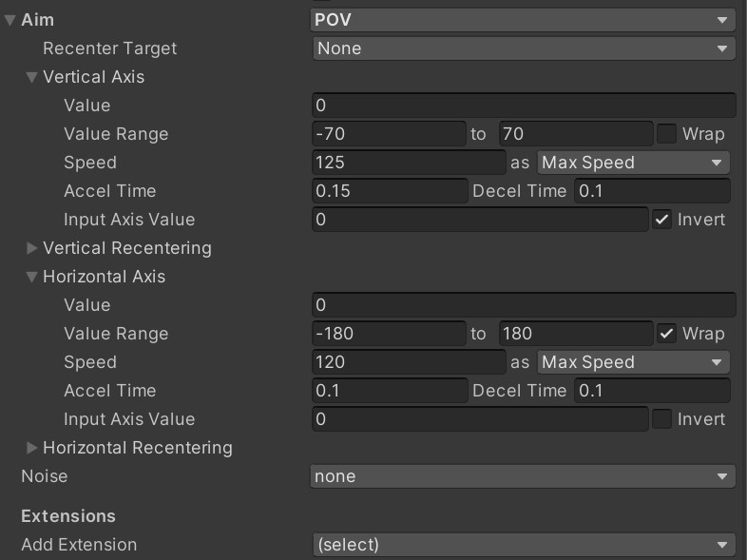Image resolution: width=747 pixels, height=560 pixels.
Task: Enable Invert on Horizontal Axis input
Action: click(661, 419)
